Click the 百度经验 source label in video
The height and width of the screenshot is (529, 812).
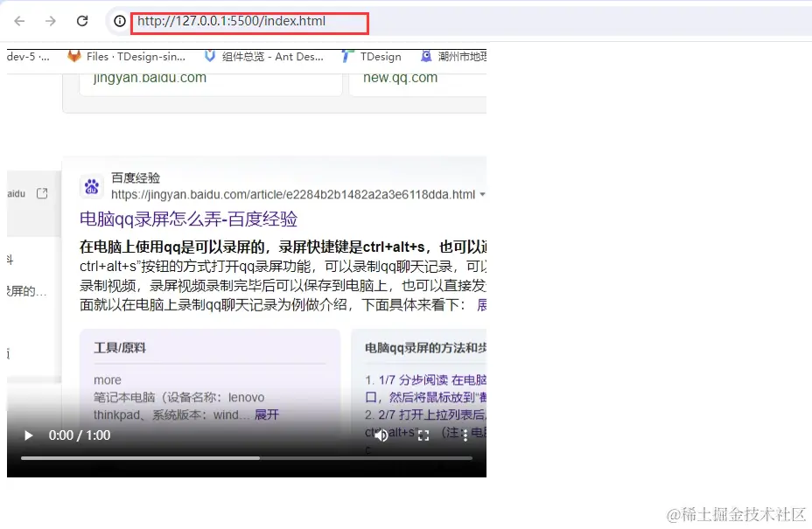coord(136,177)
